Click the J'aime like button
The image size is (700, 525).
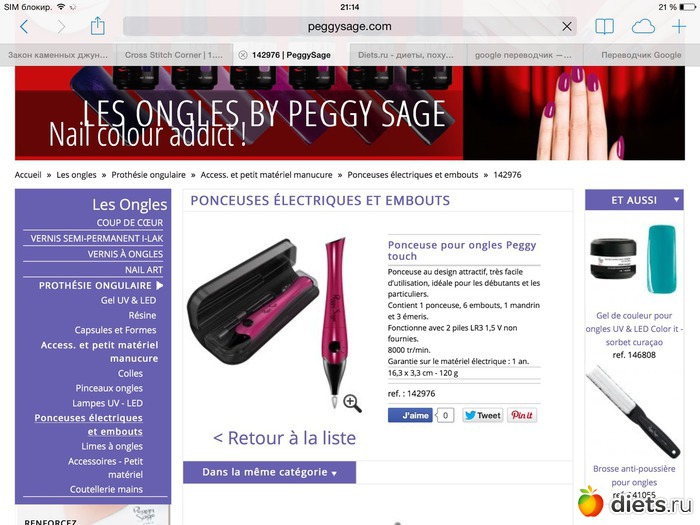(x=410, y=415)
